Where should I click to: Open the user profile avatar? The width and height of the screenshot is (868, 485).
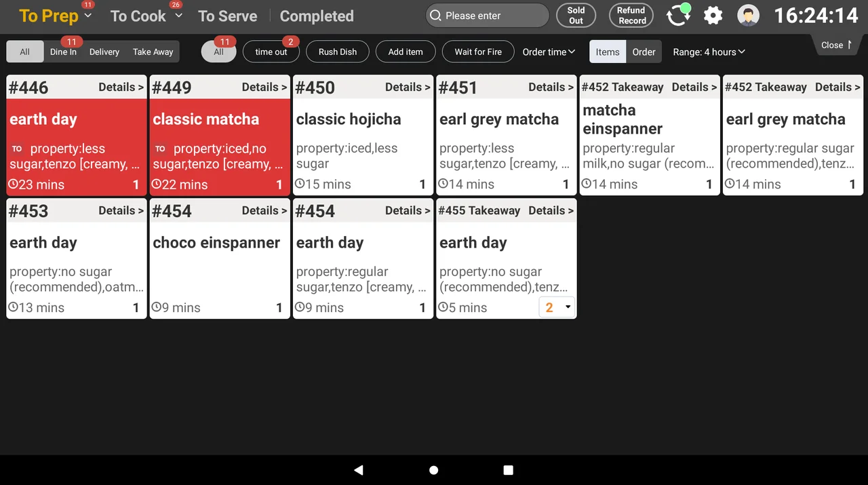[x=748, y=15]
